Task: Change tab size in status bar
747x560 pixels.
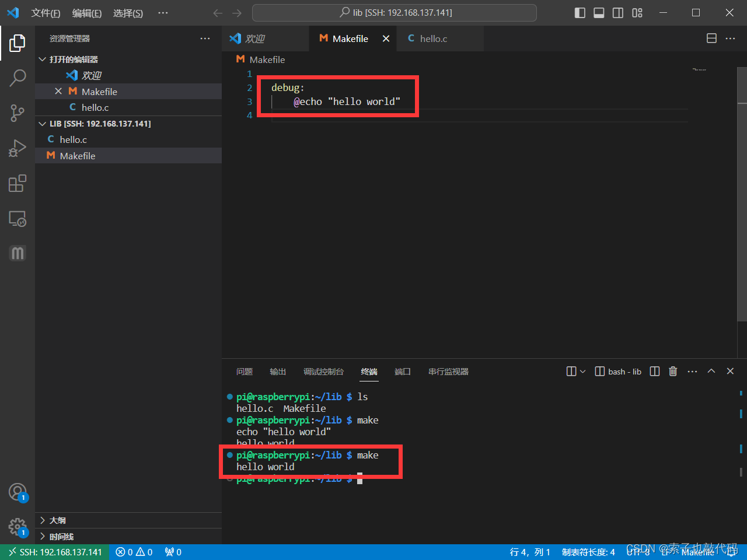Action: tap(588, 552)
